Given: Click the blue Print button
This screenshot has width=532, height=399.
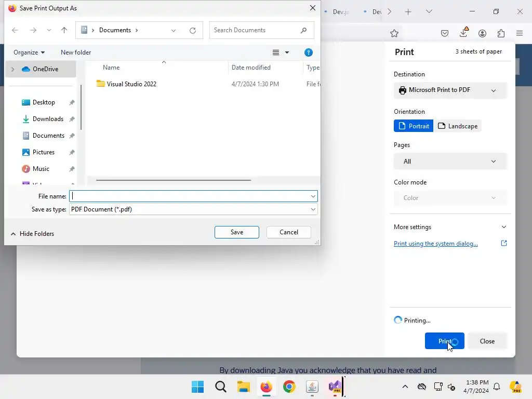Looking at the screenshot, I should pos(445,341).
